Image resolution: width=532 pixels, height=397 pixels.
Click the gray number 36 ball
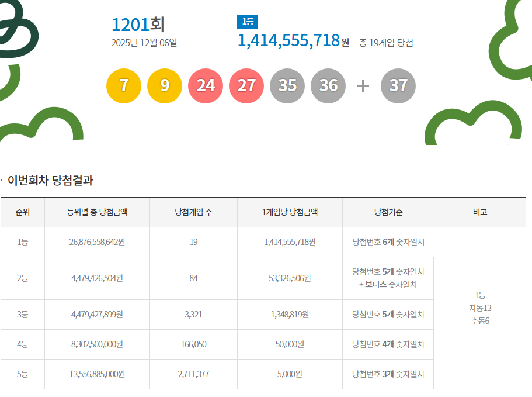click(328, 85)
